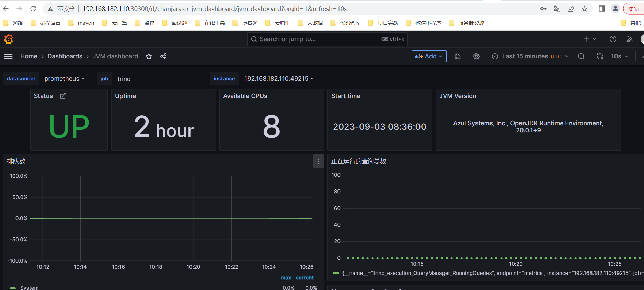644x290 pixels.
Task: Go back with the browser back arrow
Action: tap(6, 9)
